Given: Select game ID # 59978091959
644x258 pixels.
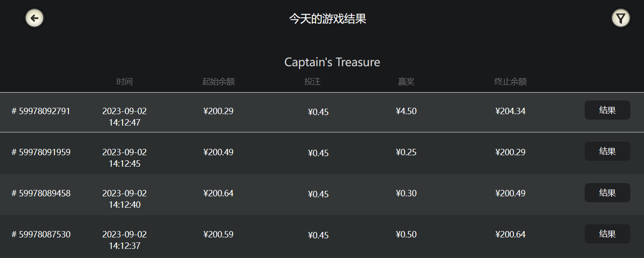Looking at the screenshot, I should coord(41,152).
